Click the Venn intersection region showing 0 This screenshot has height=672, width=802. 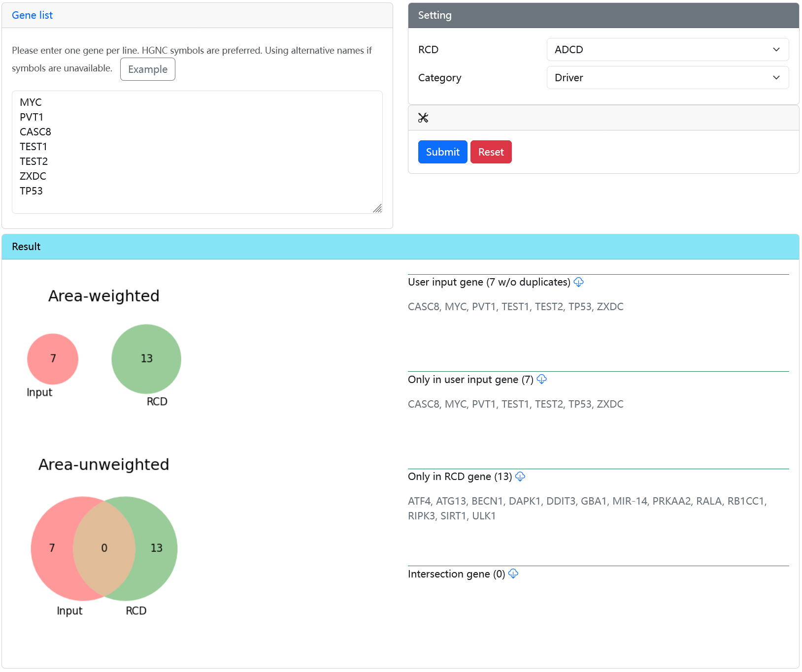pyautogui.click(x=104, y=548)
